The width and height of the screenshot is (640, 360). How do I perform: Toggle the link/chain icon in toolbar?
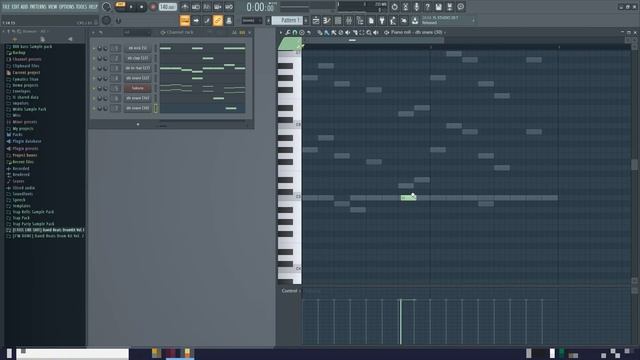(x=218, y=20)
